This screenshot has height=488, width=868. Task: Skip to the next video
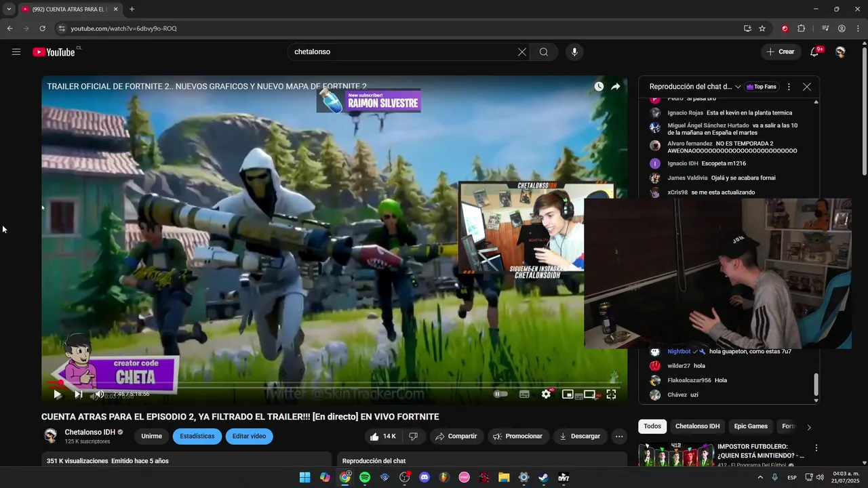78,394
